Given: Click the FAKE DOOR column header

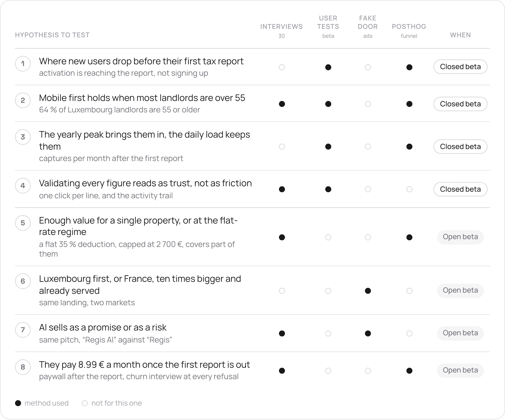Looking at the screenshot, I should tap(368, 22).
